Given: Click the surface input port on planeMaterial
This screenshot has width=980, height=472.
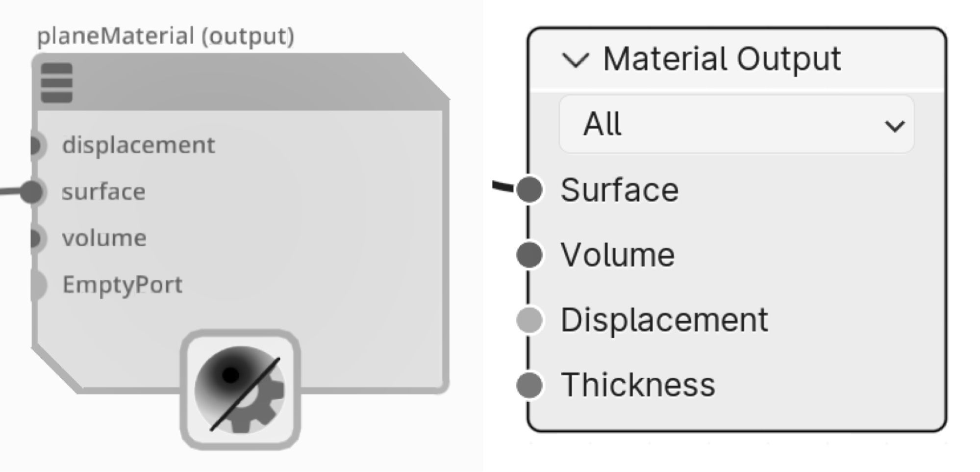Looking at the screenshot, I should (33, 191).
